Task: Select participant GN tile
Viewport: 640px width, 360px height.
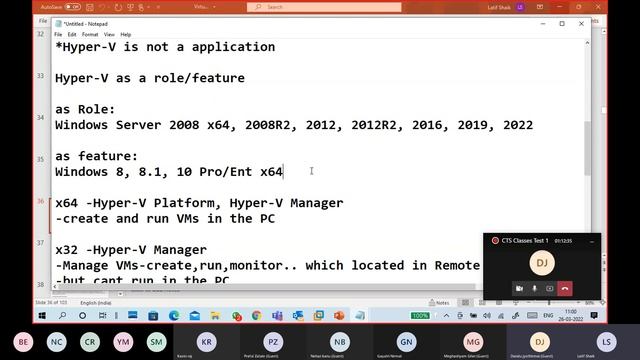Action: point(406,342)
